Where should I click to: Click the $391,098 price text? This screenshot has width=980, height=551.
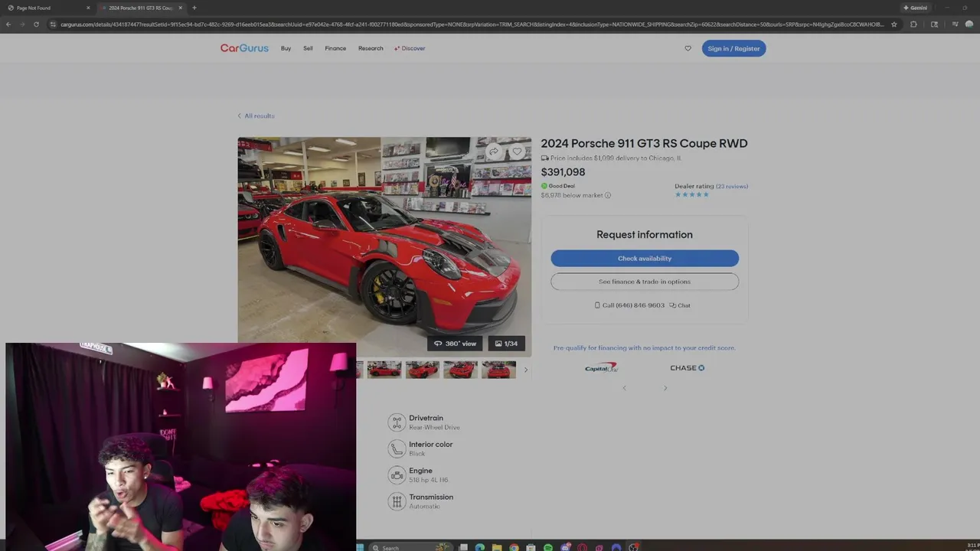click(x=563, y=172)
